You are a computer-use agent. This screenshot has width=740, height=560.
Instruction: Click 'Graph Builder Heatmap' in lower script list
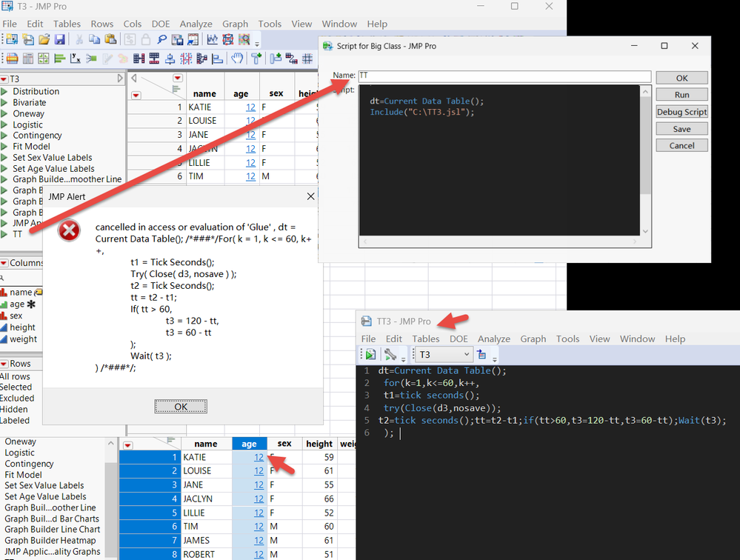[x=50, y=541]
